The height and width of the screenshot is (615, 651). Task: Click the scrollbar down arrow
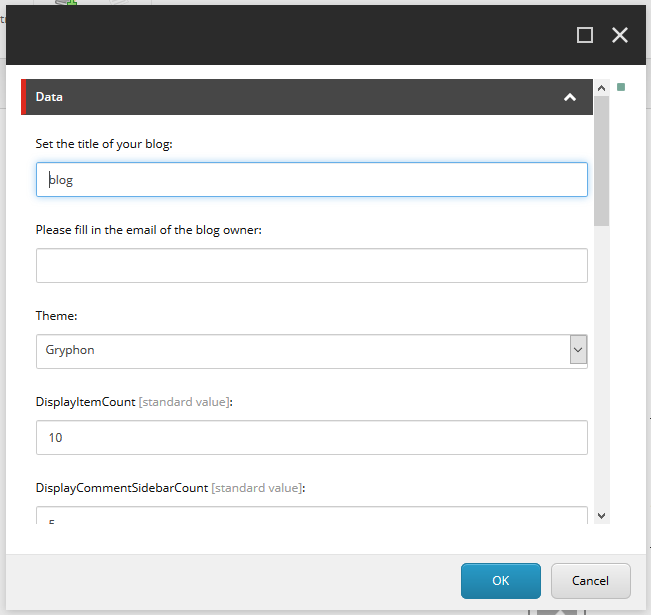coord(601,514)
